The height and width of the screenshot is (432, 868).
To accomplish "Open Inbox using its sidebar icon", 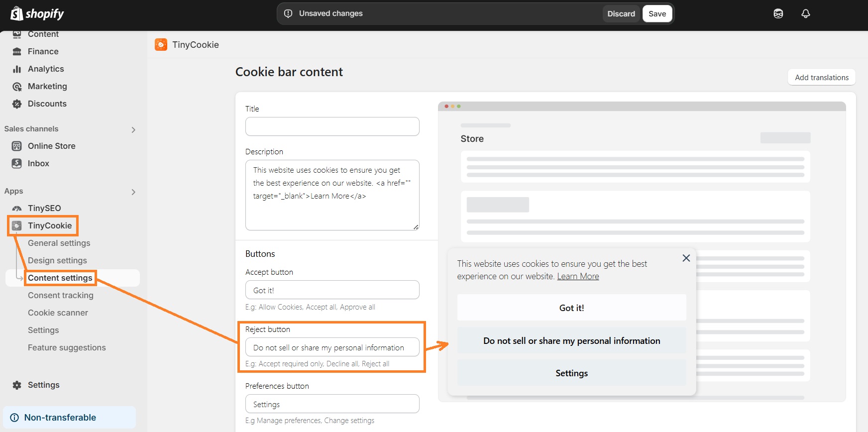I will [17, 163].
